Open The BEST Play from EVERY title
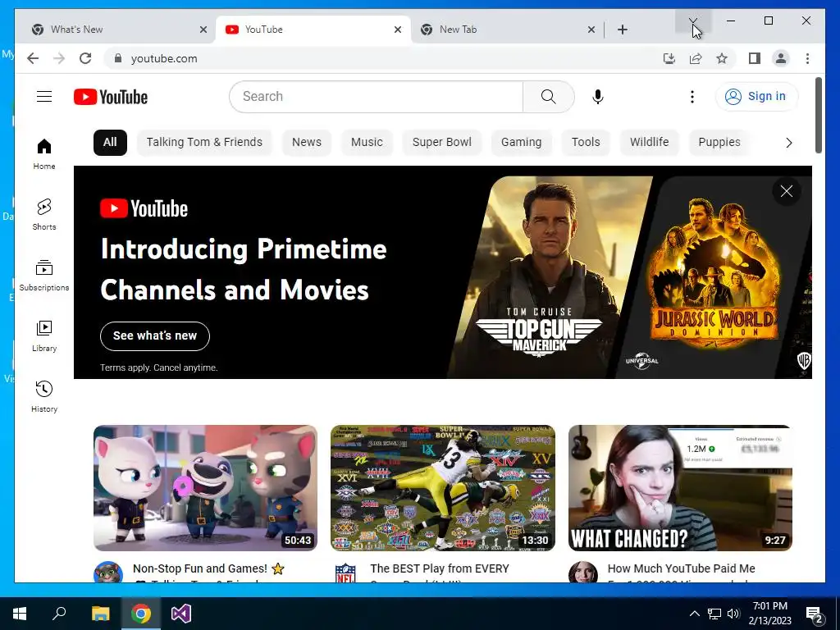The image size is (840, 630). click(440, 568)
